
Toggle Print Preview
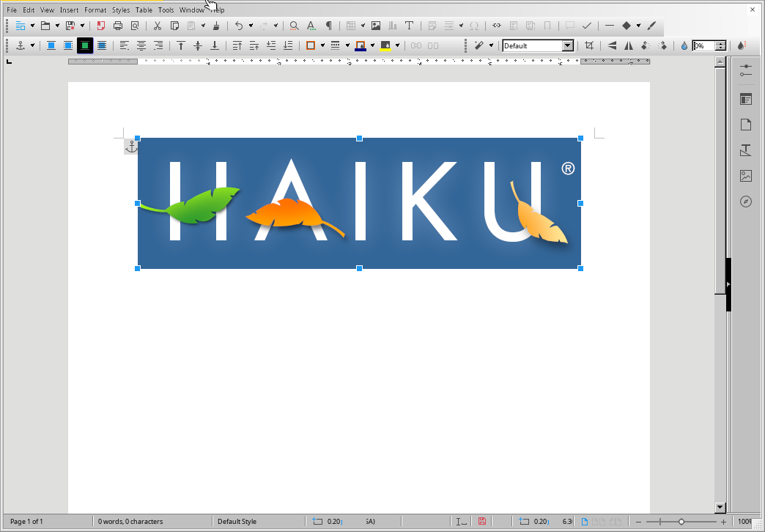click(135, 26)
